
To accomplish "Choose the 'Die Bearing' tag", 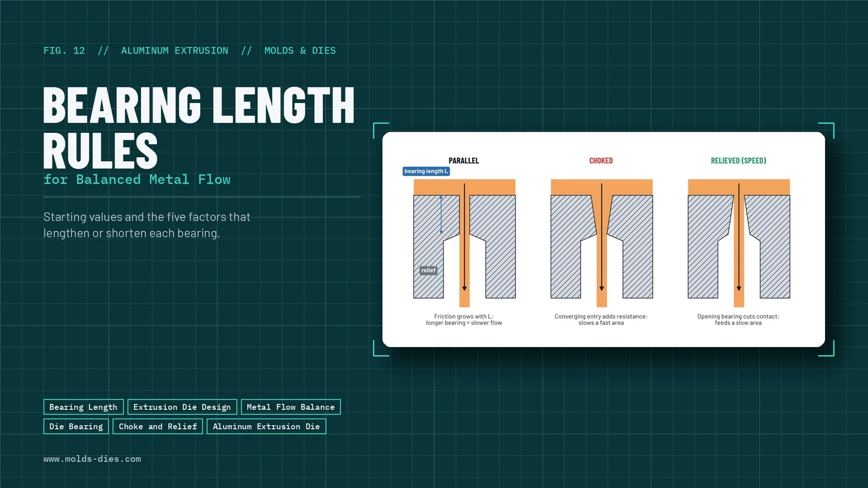I will 76,426.
